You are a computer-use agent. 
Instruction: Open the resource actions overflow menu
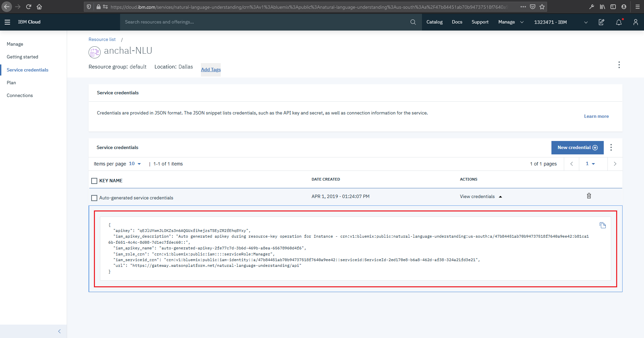pyautogui.click(x=619, y=65)
